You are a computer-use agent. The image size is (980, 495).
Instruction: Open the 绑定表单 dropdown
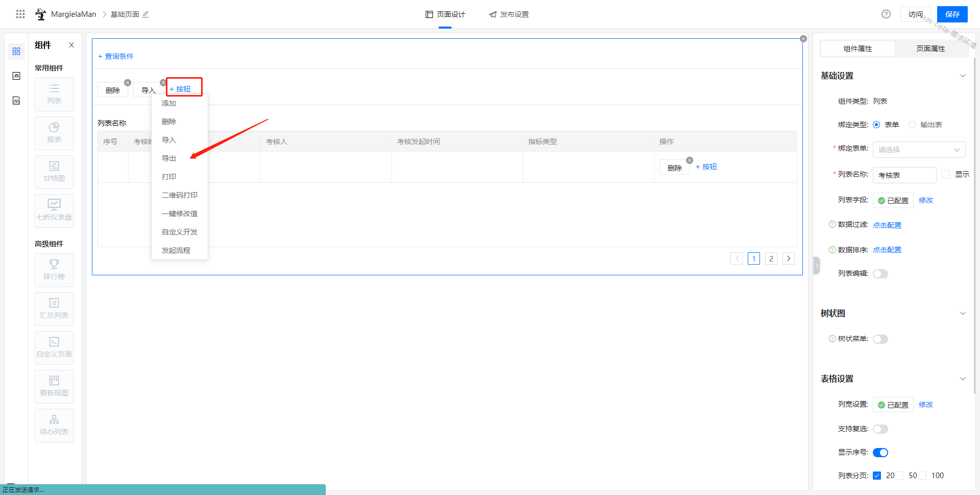[919, 150]
